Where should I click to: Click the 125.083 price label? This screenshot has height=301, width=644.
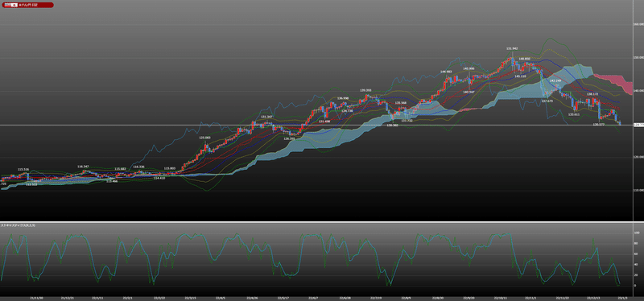pyautogui.click(x=204, y=138)
